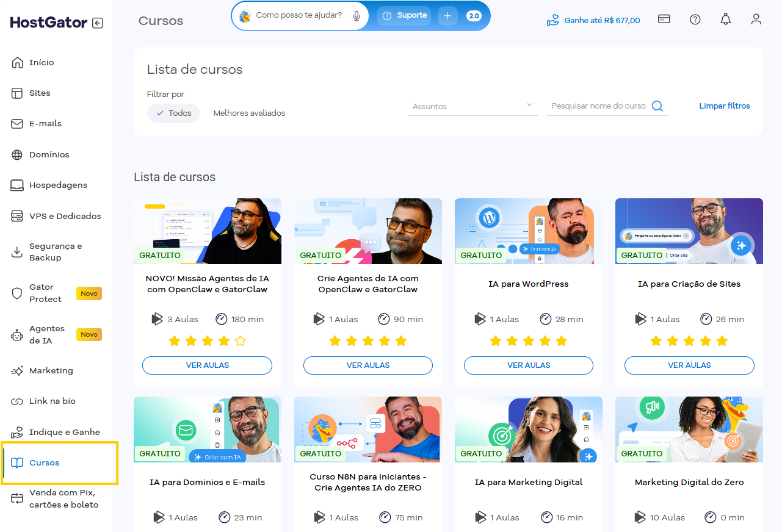Open billing via credit card icon
The height and width of the screenshot is (532, 782).
(664, 19)
